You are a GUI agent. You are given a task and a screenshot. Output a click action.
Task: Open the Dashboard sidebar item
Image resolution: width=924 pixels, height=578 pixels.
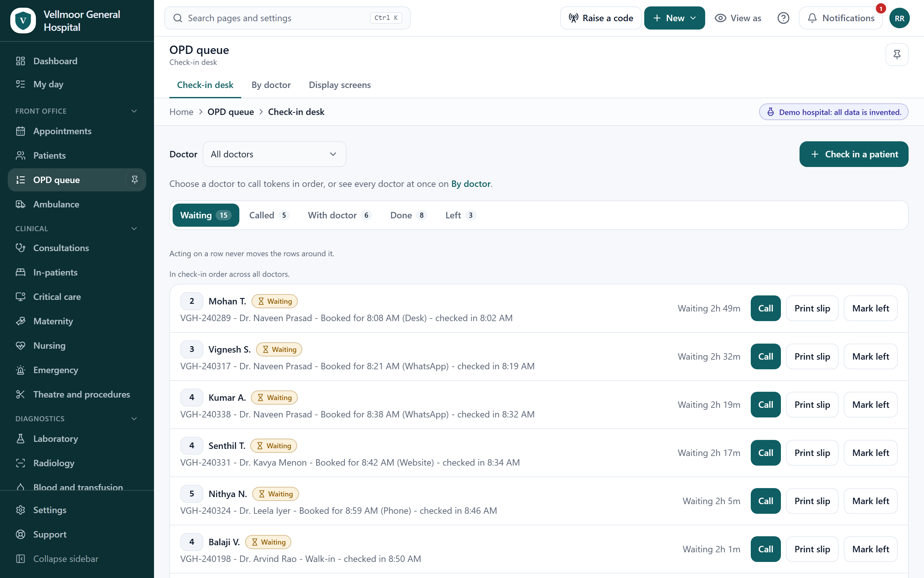coord(77,61)
